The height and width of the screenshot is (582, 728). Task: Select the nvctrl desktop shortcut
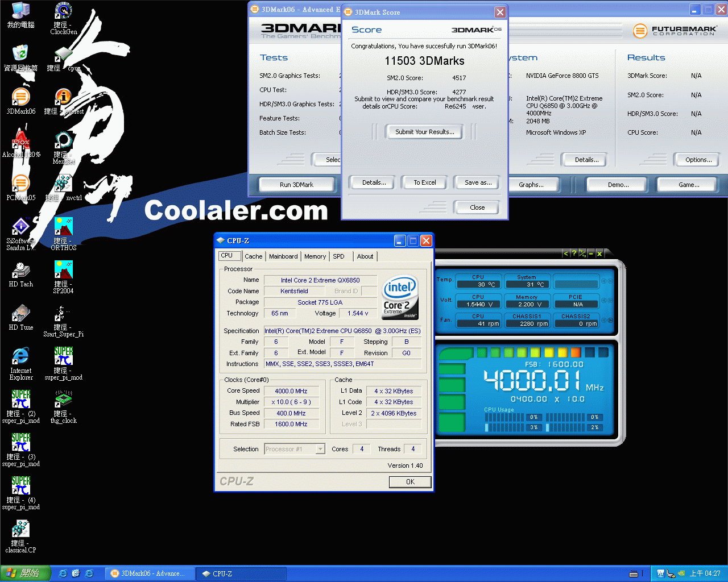click(x=64, y=188)
